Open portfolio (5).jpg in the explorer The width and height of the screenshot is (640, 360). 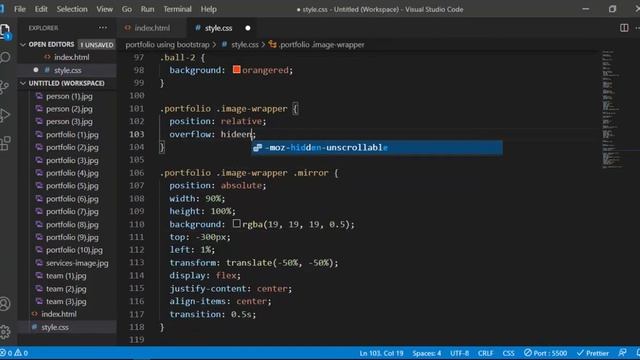[67, 186]
